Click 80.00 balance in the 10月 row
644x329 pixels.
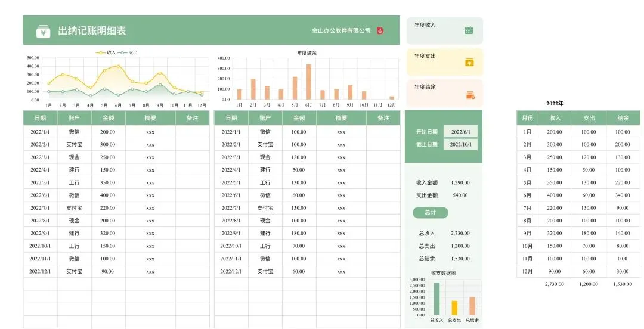pyautogui.click(x=622, y=246)
